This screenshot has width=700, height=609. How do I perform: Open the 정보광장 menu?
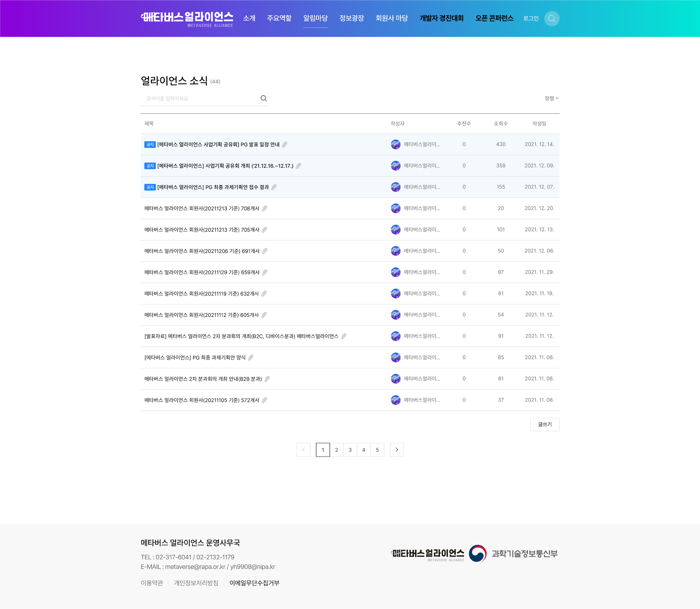pyautogui.click(x=351, y=18)
